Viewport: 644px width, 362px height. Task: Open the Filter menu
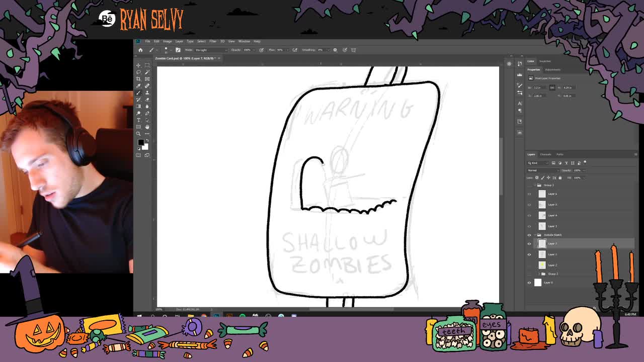pos(212,41)
